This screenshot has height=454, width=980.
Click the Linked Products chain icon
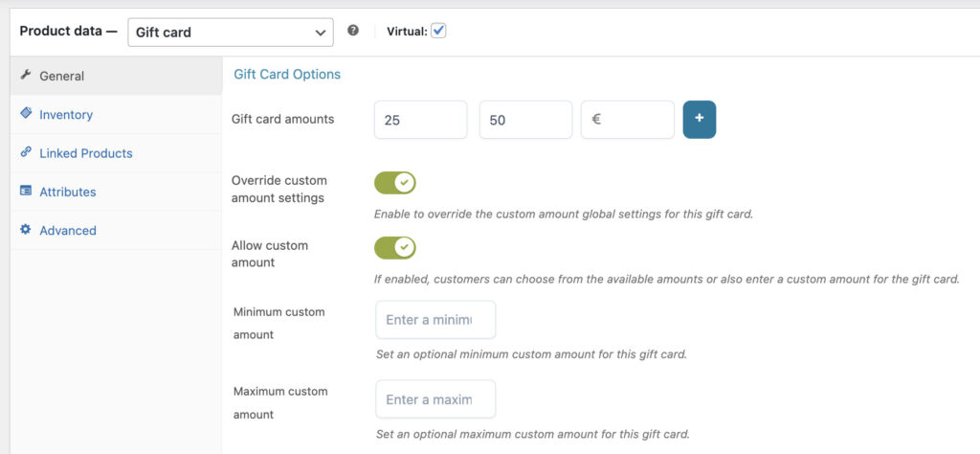click(26, 152)
